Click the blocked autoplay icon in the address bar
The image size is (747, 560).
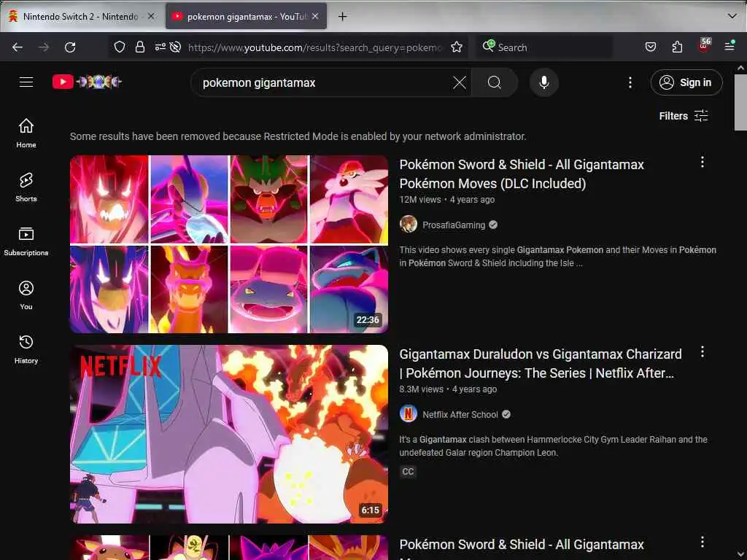pos(175,47)
